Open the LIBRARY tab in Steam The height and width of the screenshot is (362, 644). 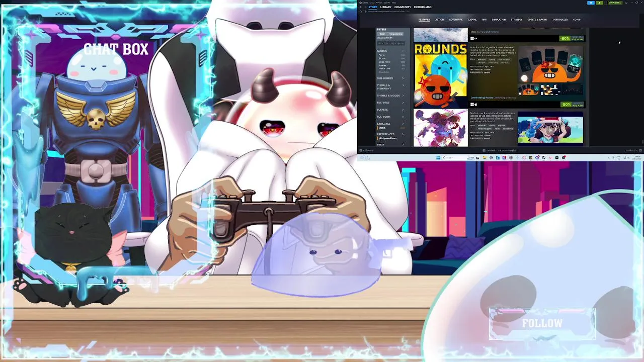click(x=386, y=7)
